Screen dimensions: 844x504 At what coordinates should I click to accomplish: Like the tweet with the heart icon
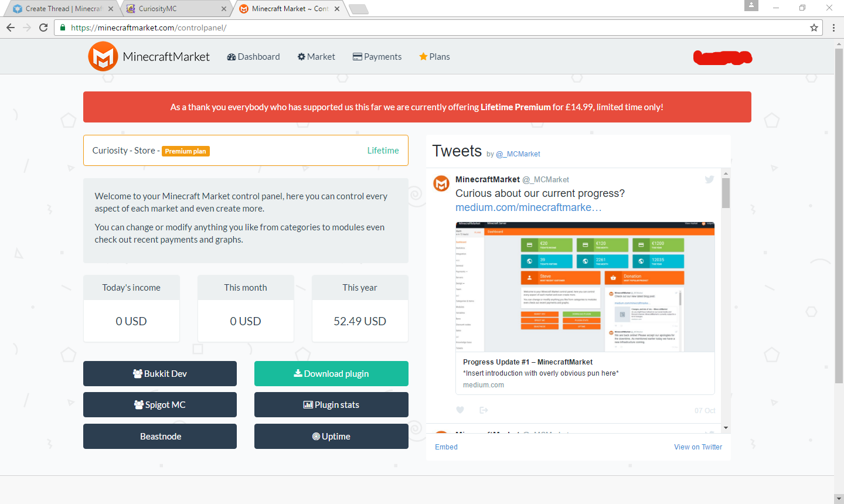460,410
